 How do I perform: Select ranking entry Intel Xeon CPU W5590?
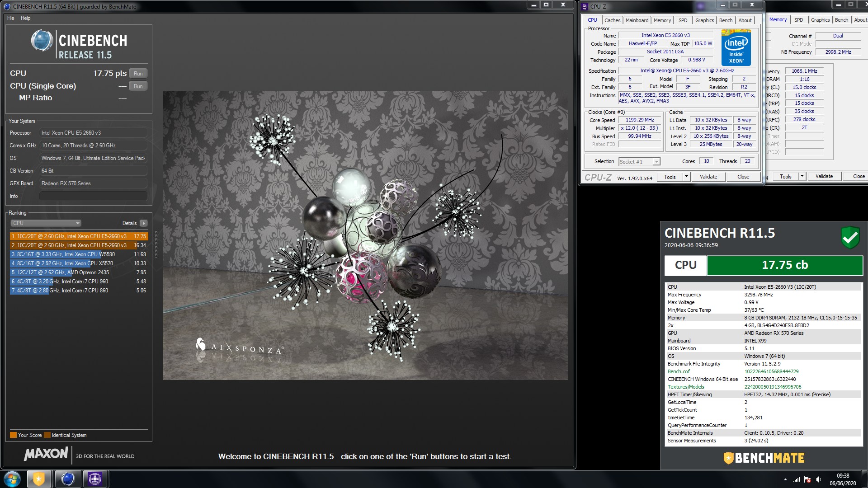coord(79,254)
